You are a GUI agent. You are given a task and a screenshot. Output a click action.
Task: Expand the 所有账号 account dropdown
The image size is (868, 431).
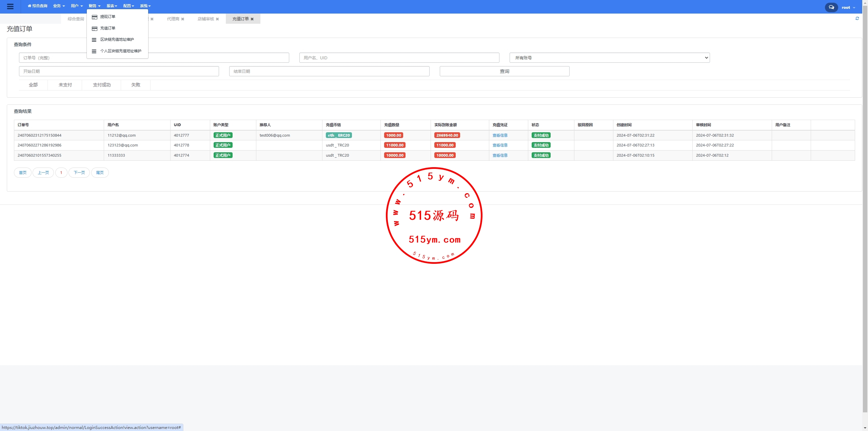coord(609,58)
